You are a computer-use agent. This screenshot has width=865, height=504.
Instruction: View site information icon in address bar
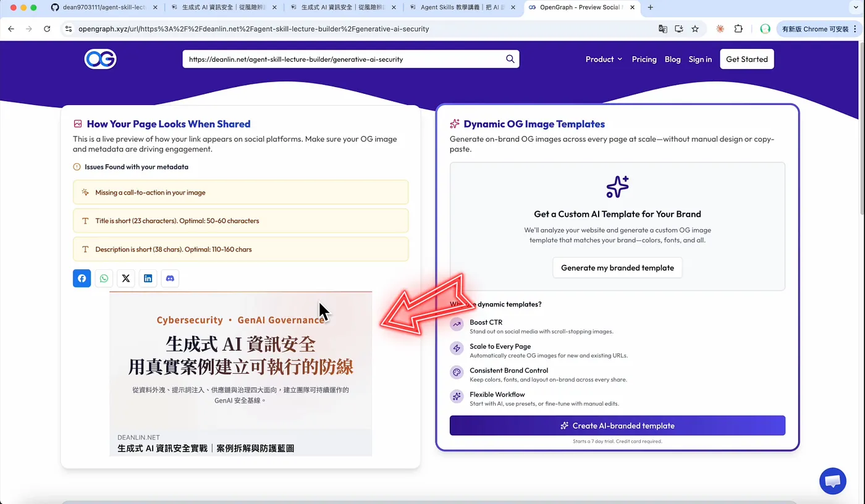click(x=69, y=28)
